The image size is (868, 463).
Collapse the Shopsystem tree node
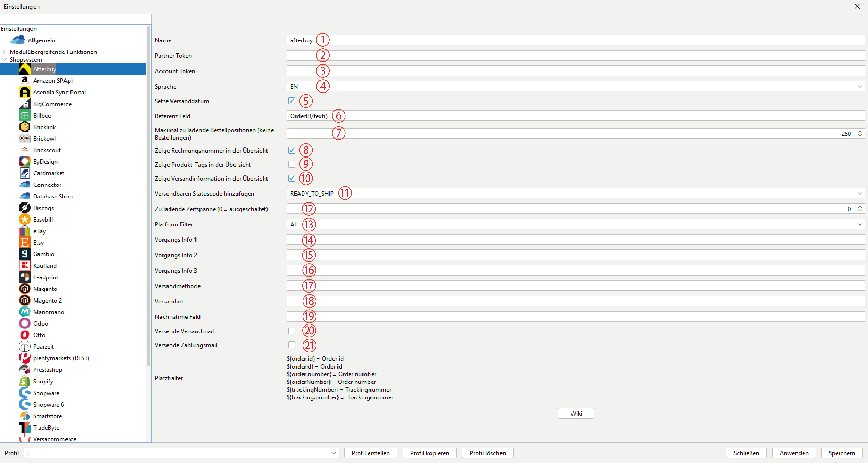point(4,59)
